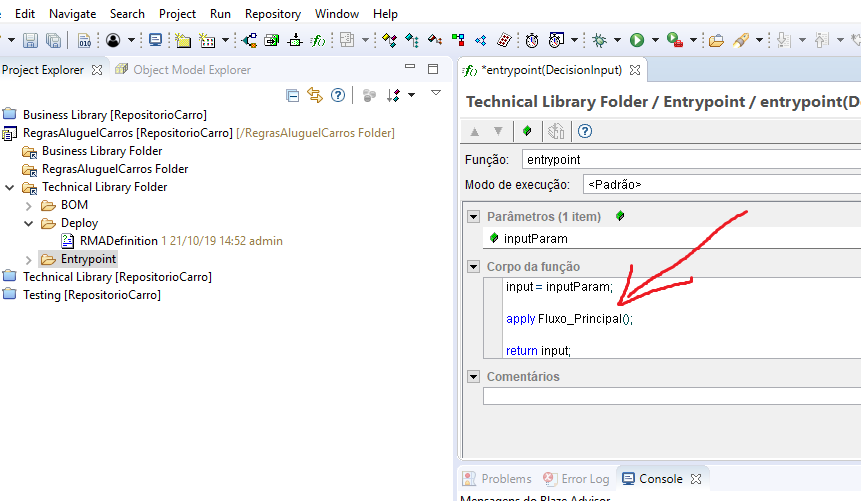
Task: Click the green add icon beside Parâmetros
Action: (620, 216)
